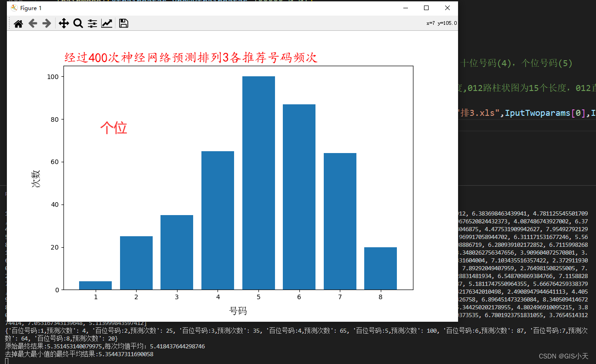This screenshot has width=596, height=364.
Task: Select the Pan axes tool
Action: 64,24
